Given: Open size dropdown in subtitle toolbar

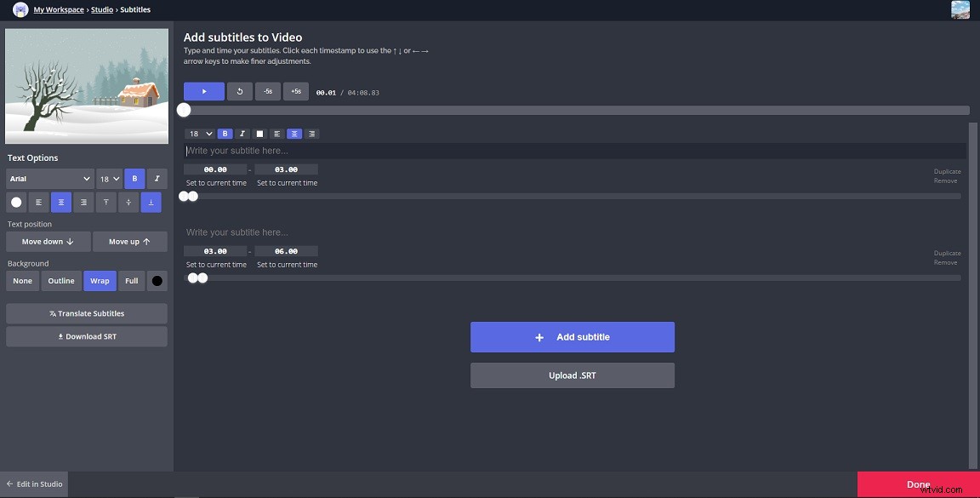Looking at the screenshot, I should [x=198, y=134].
